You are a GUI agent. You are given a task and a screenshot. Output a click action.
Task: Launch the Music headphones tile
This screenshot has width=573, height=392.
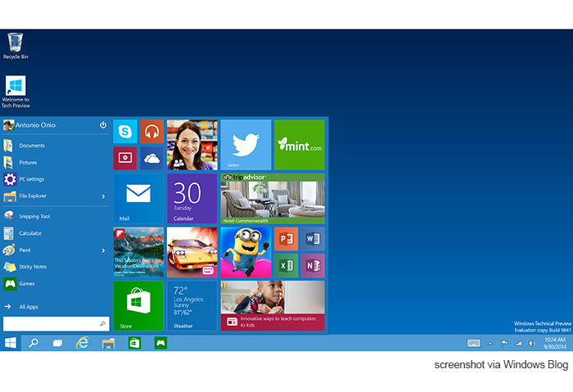pos(151,132)
